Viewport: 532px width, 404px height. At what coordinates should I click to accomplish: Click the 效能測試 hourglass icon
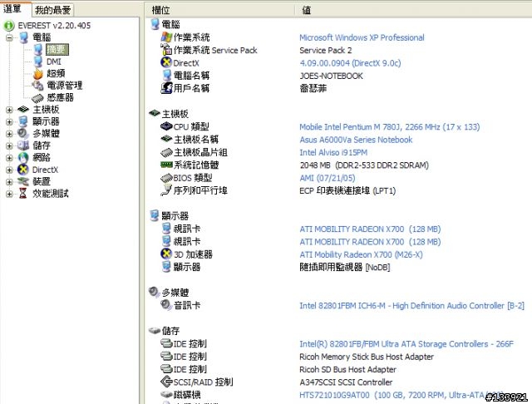tap(22, 194)
